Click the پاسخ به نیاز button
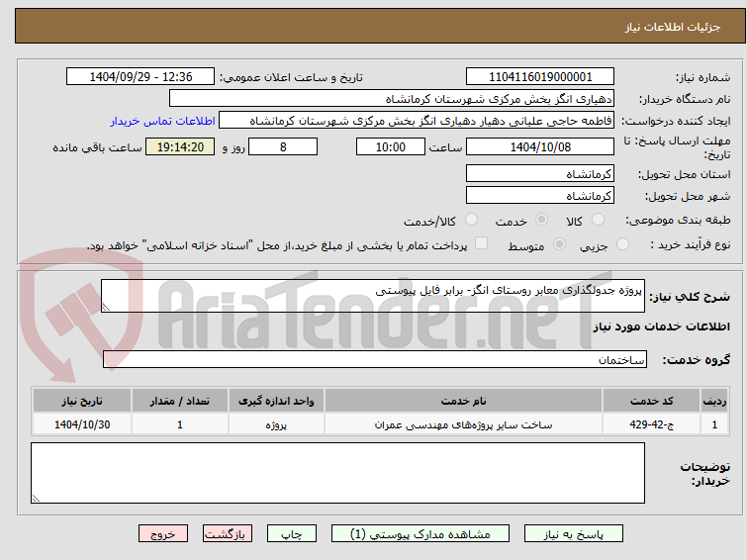This screenshot has height=560, width=747. pos(573,534)
